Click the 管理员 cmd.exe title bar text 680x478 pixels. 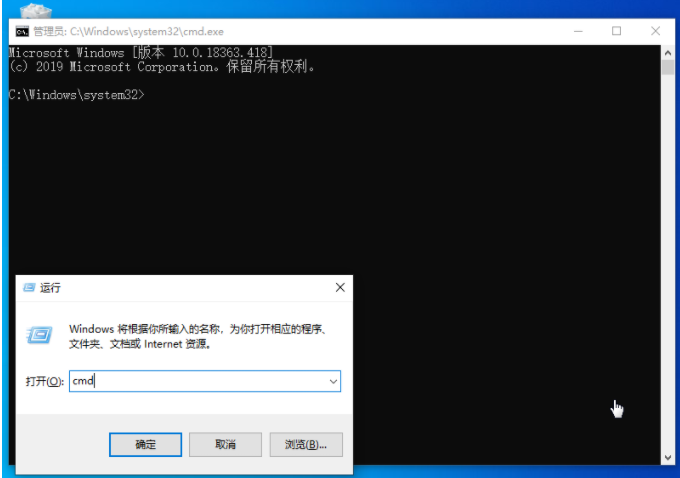128,31
